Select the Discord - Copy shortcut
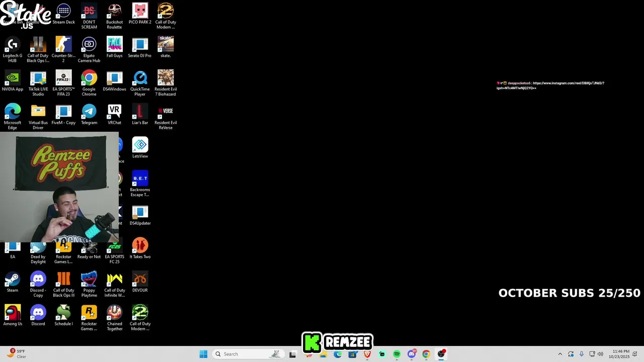The height and width of the screenshot is (362, 644). (x=38, y=285)
